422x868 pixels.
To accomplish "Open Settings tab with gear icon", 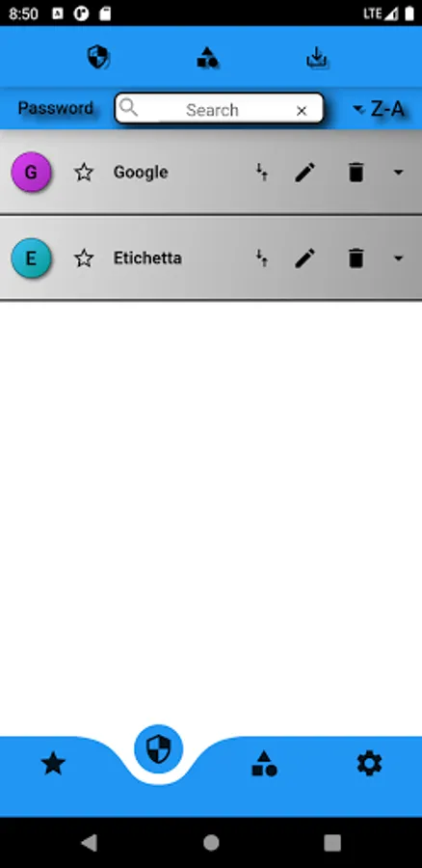I will [369, 764].
